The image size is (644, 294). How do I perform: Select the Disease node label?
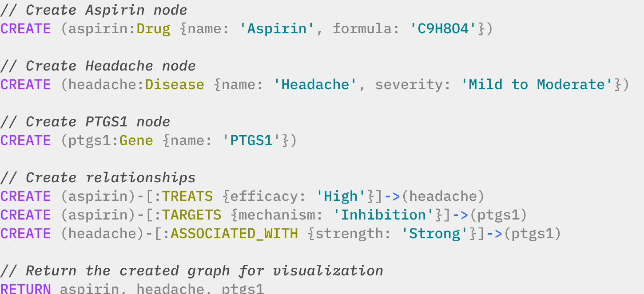point(175,85)
